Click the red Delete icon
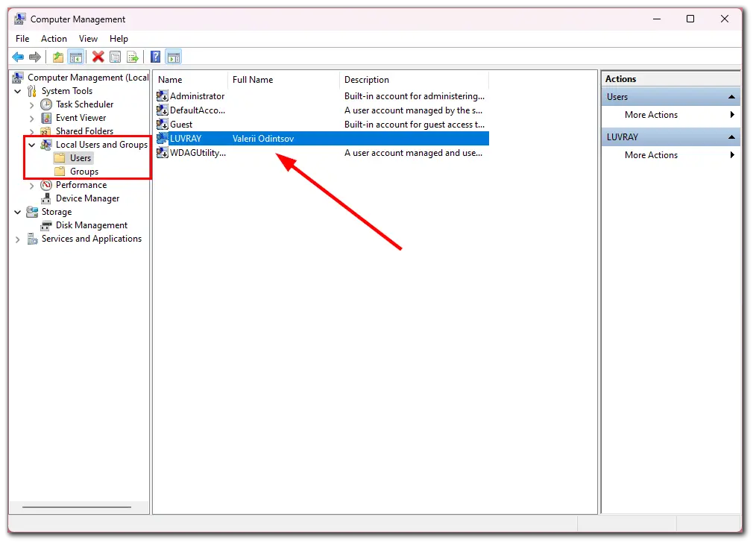 pos(98,57)
